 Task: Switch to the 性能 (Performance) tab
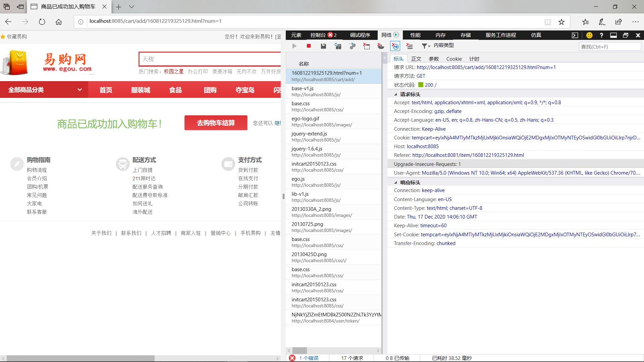click(x=415, y=35)
